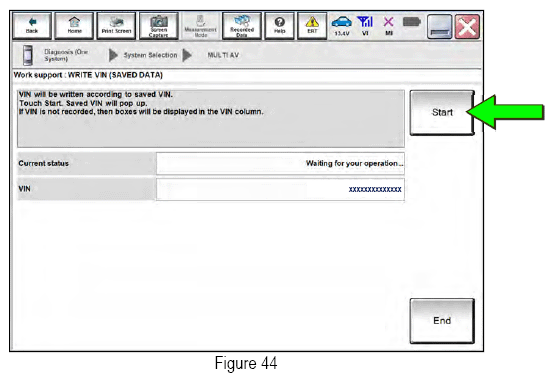
Task: Click the Diagnosis device icon in breadcrumb
Action: [x=28, y=55]
